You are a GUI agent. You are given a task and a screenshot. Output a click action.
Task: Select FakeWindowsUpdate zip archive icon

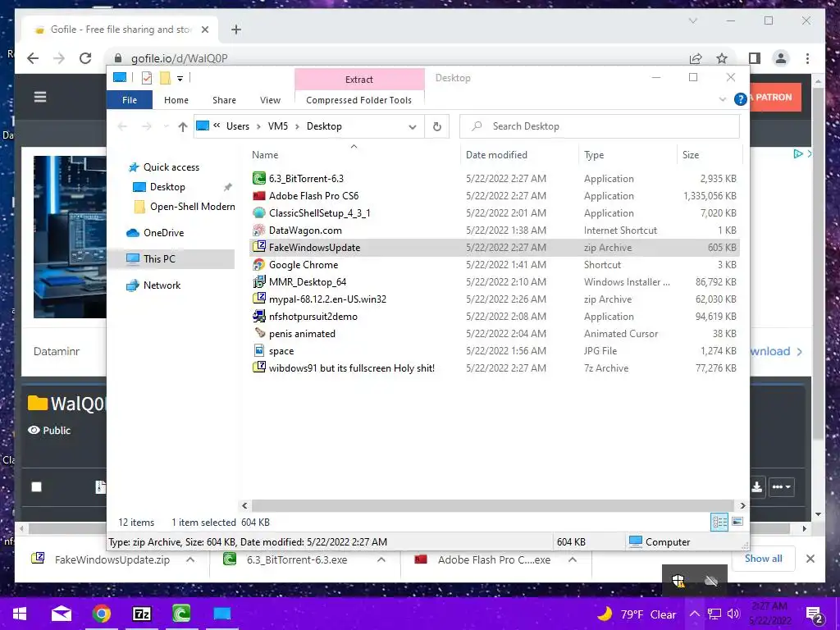259,248
